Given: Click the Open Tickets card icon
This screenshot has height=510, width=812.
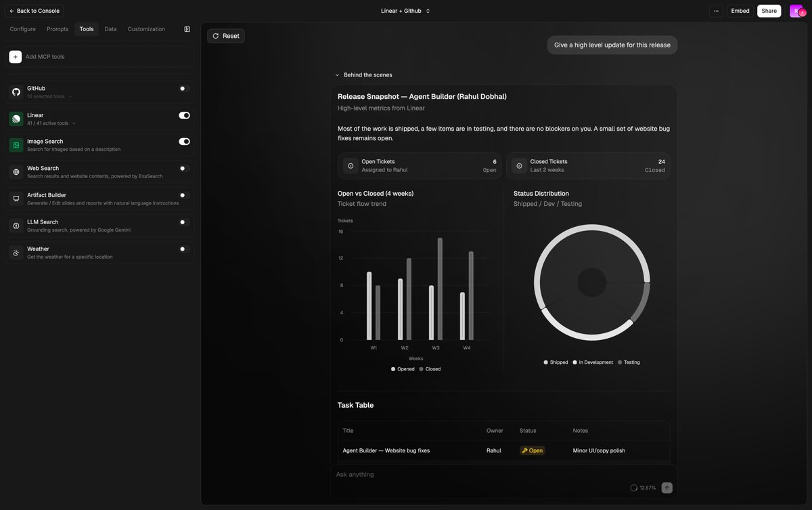Looking at the screenshot, I should 351,166.
